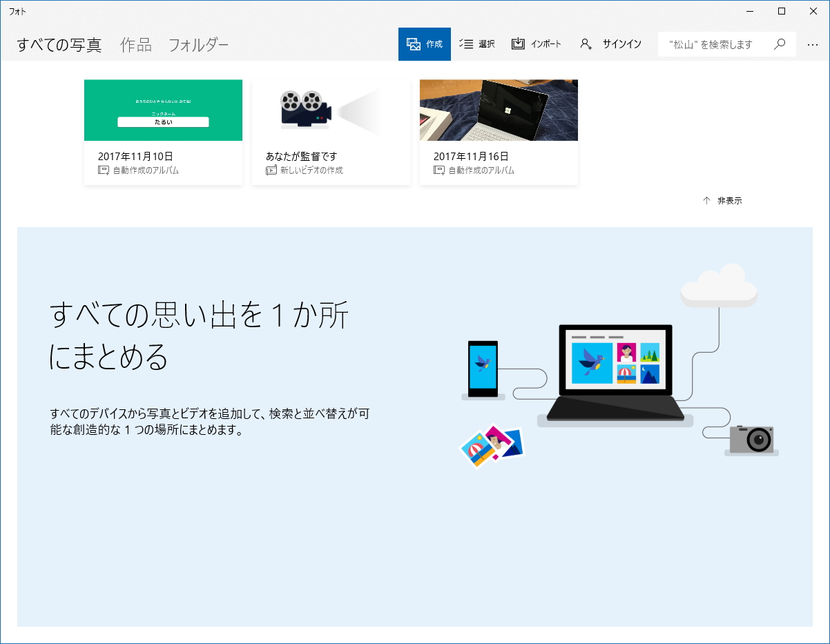This screenshot has width=830, height=644.
Task: Click the search magnifier icon
Action: (780, 43)
